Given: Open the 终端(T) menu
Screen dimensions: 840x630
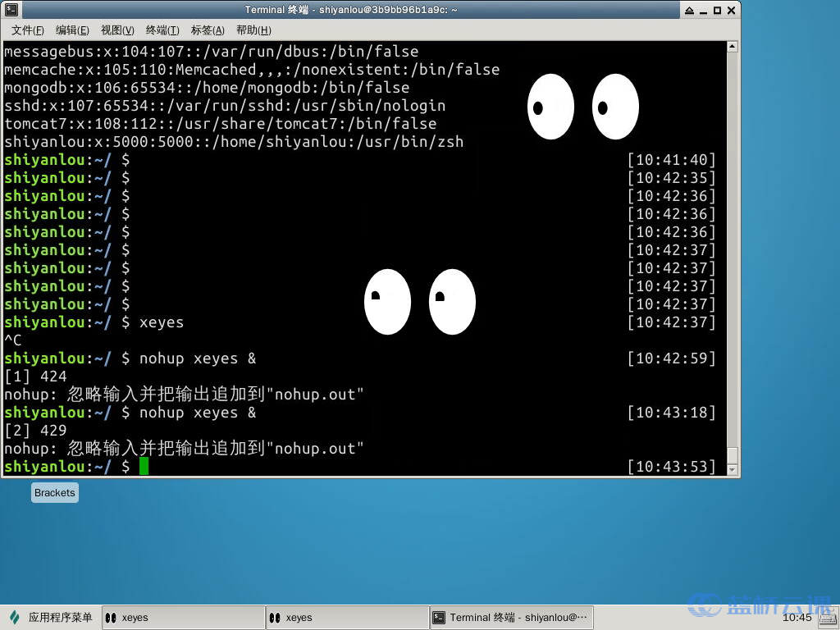Looking at the screenshot, I should point(161,30).
